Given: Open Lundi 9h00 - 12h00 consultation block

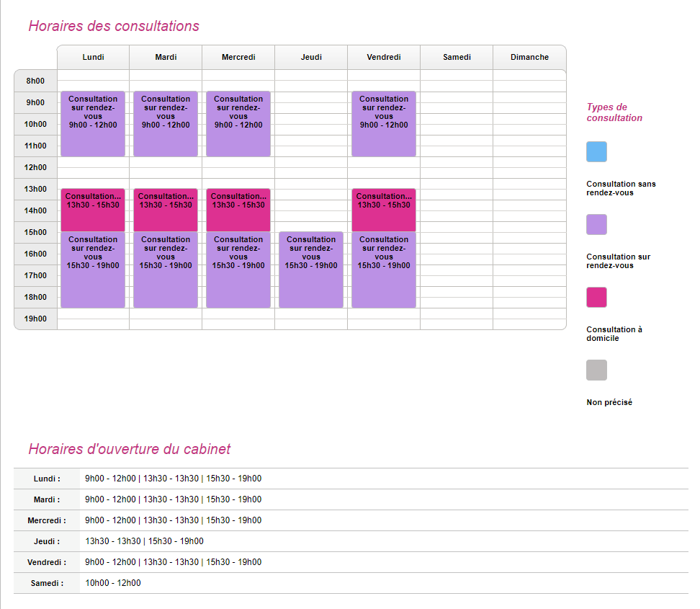Looking at the screenshot, I should [93, 124].
